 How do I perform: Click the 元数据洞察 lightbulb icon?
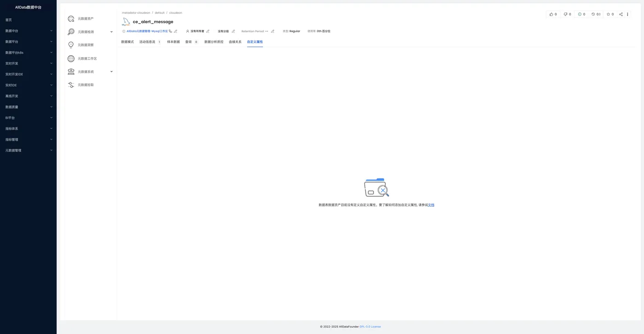click(71, 45)
